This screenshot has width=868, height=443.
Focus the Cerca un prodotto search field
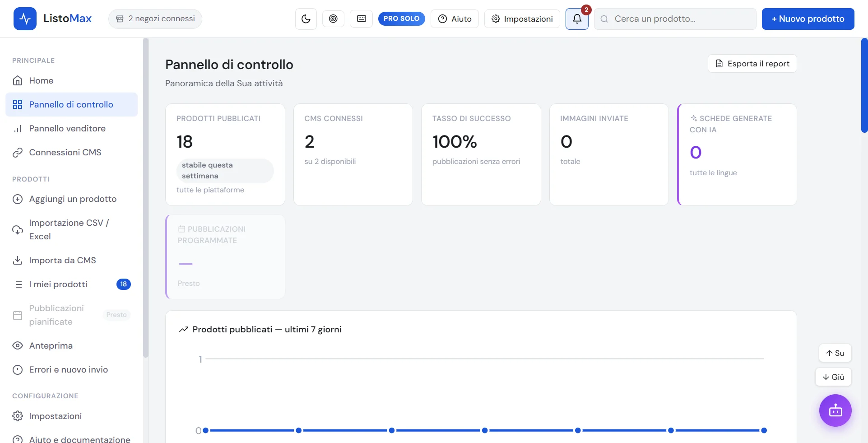point(675,19)
